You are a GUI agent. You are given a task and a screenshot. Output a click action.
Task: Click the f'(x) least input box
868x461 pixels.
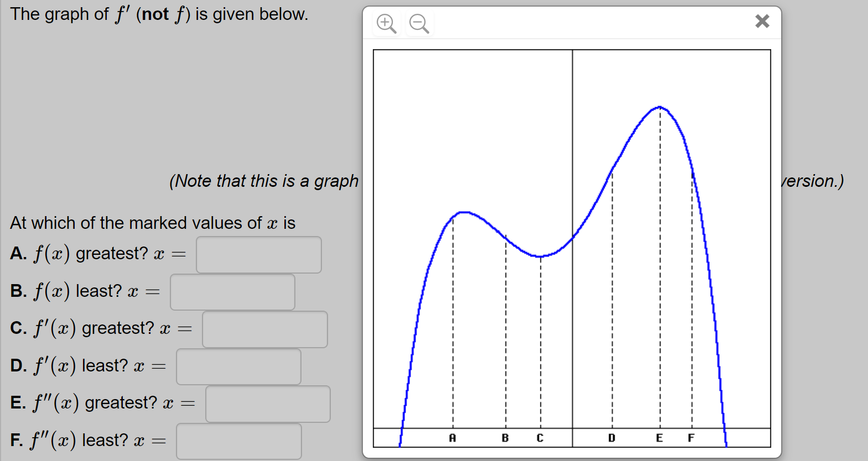(238, 366)
